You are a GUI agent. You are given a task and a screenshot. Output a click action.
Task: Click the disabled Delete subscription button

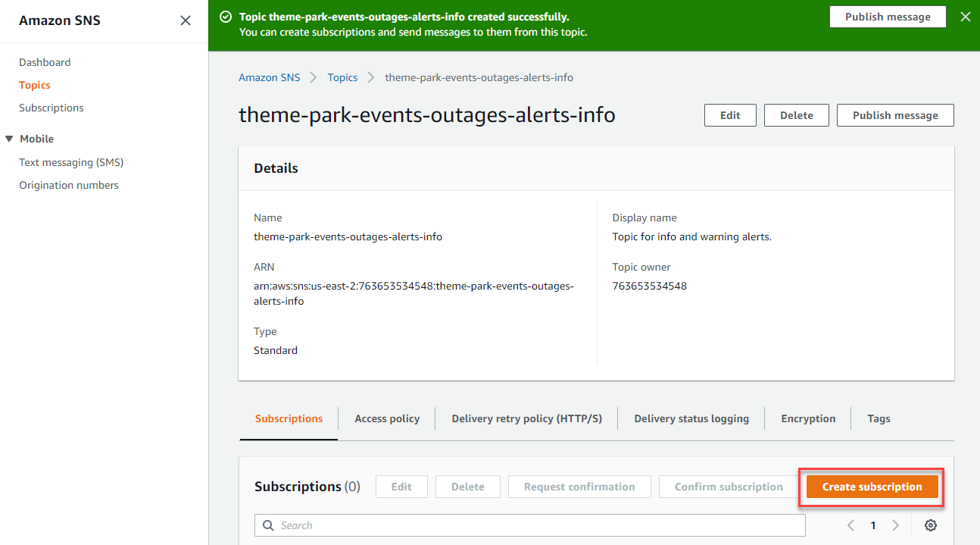(468, 487)
